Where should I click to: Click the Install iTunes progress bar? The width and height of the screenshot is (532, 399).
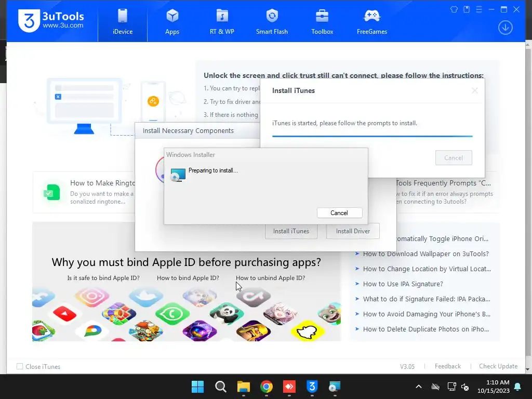tap(372, 137)
